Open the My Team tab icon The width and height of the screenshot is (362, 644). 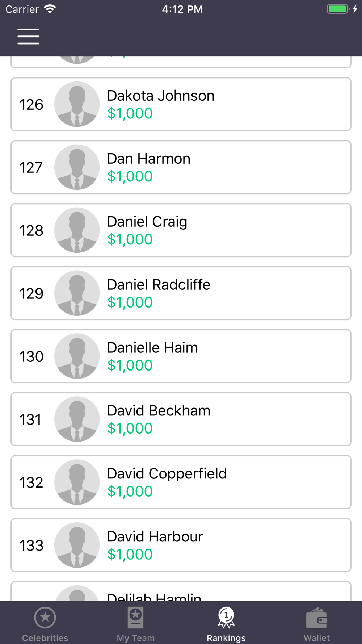point(135,618)
